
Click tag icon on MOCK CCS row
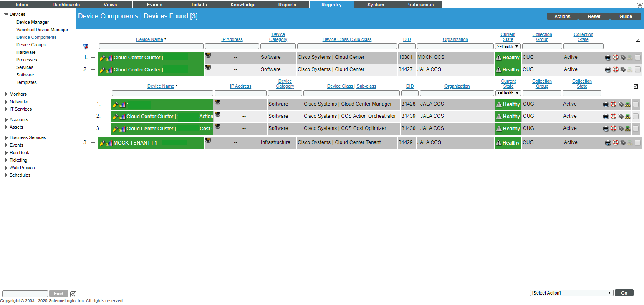(x=623, y=58)
